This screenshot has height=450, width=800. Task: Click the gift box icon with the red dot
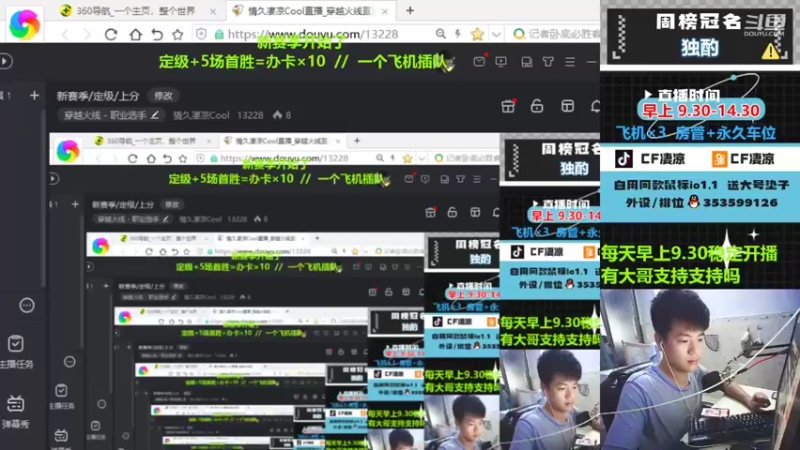tap(508, 106)
